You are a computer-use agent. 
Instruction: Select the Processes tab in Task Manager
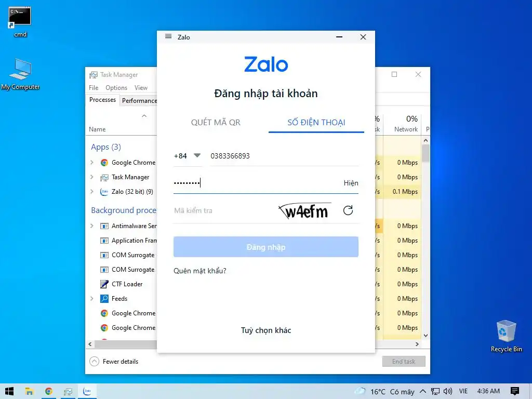pyautogui.click(x=102, y=100)
